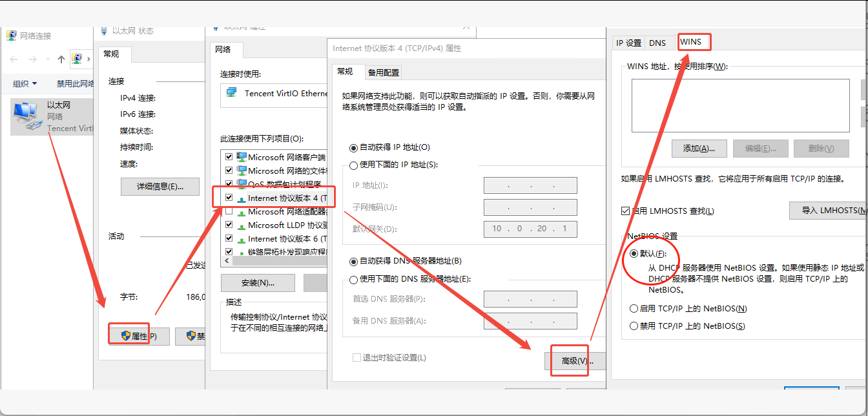Click inside the WINS 地址 list box
The width and height of the screenshot is (868, 416).
pos(740,105)
